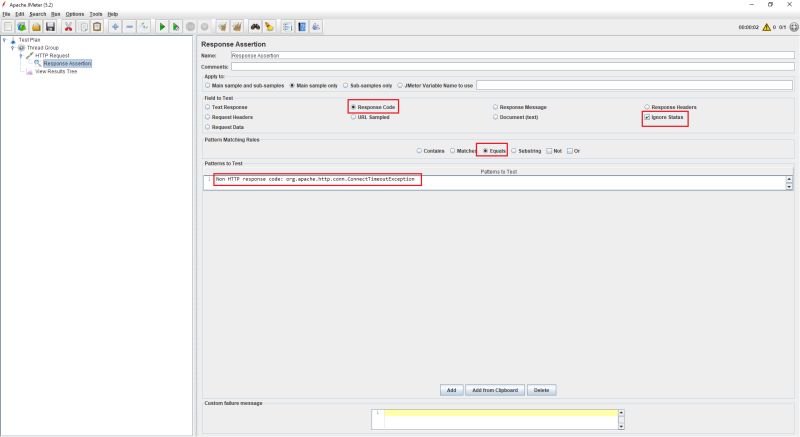This screenshot has width=800, height=437.
Task: Choose Text Response field to test
Action: click(x=226, y=107)
